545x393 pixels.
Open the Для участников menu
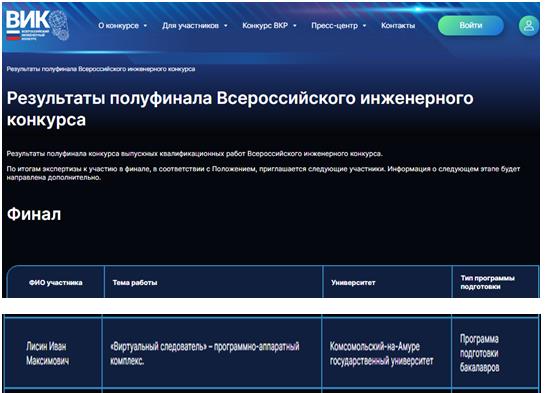190,26
